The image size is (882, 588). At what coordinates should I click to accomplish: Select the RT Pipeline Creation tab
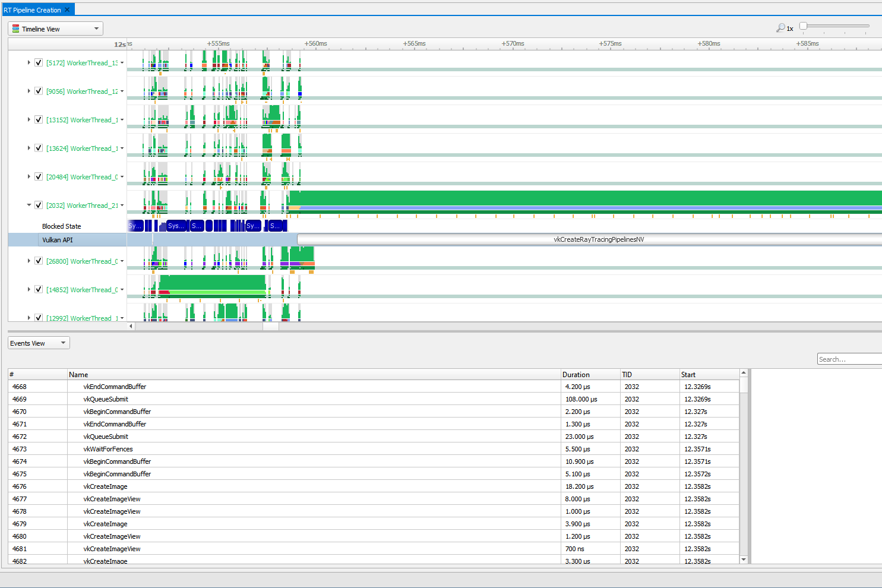[x=32, y=10]
